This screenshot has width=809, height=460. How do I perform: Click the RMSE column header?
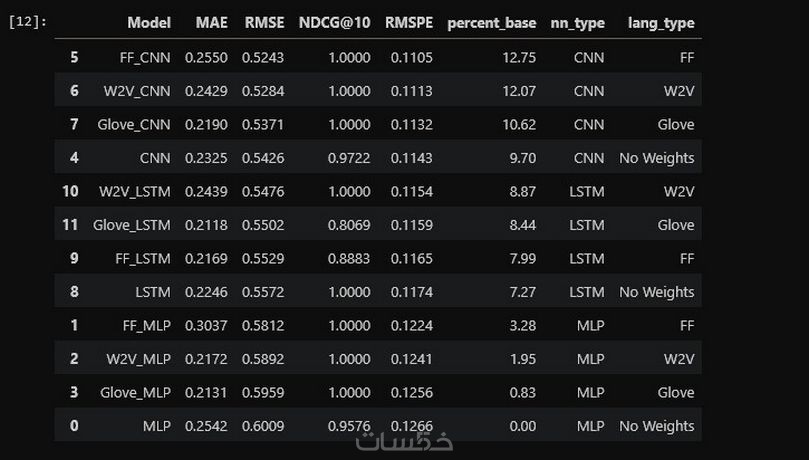coord(264,23)
